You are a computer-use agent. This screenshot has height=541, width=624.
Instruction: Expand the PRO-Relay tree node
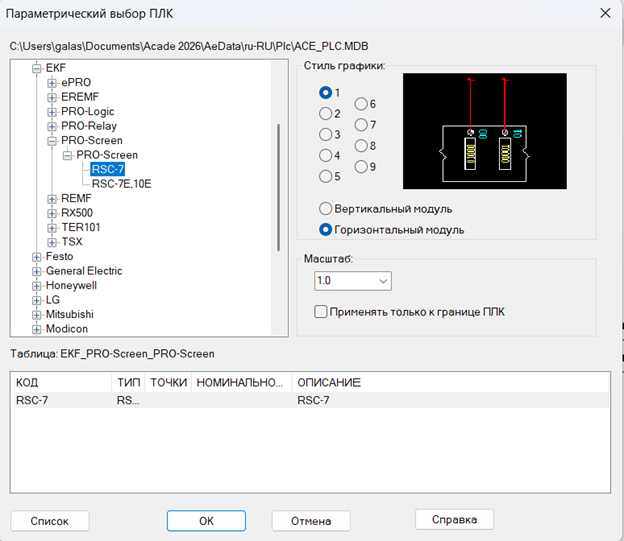[52, 126]
